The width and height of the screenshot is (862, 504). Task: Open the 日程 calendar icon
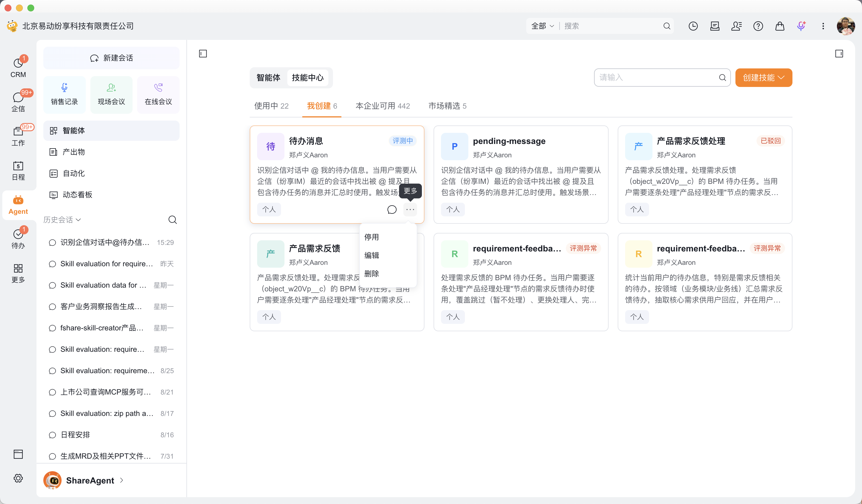pos(18,170)
